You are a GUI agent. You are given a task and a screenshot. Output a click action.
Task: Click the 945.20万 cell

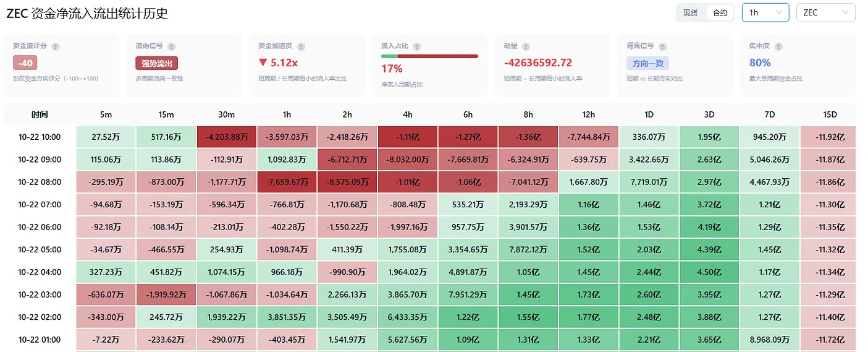(769, 137)
